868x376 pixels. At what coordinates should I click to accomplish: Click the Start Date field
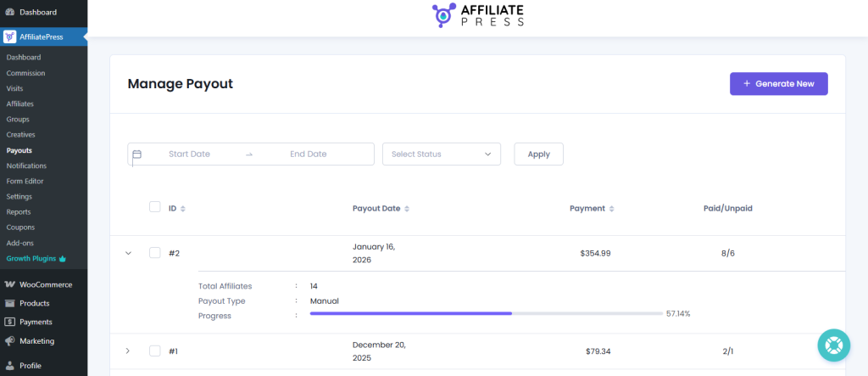[189, 154]
